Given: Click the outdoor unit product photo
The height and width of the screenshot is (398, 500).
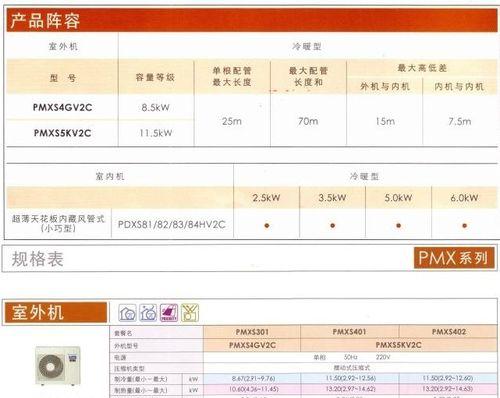Looking at the screenshot, I should (58, 366).
